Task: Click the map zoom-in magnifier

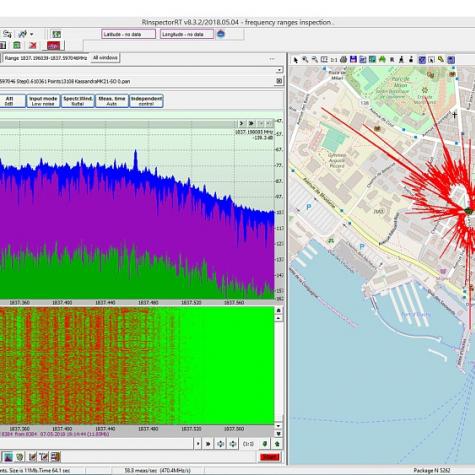Action: coord(305,60)
